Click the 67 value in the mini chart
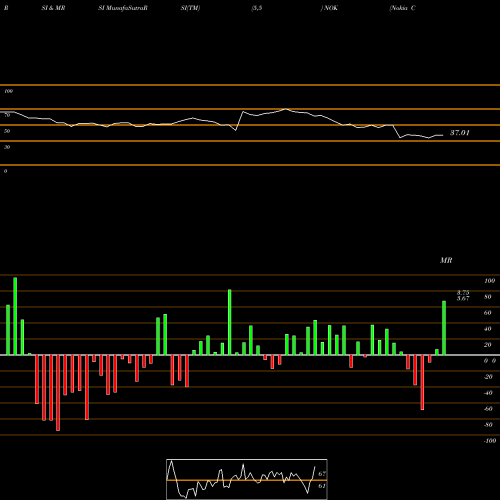 (x=322, y=474)
